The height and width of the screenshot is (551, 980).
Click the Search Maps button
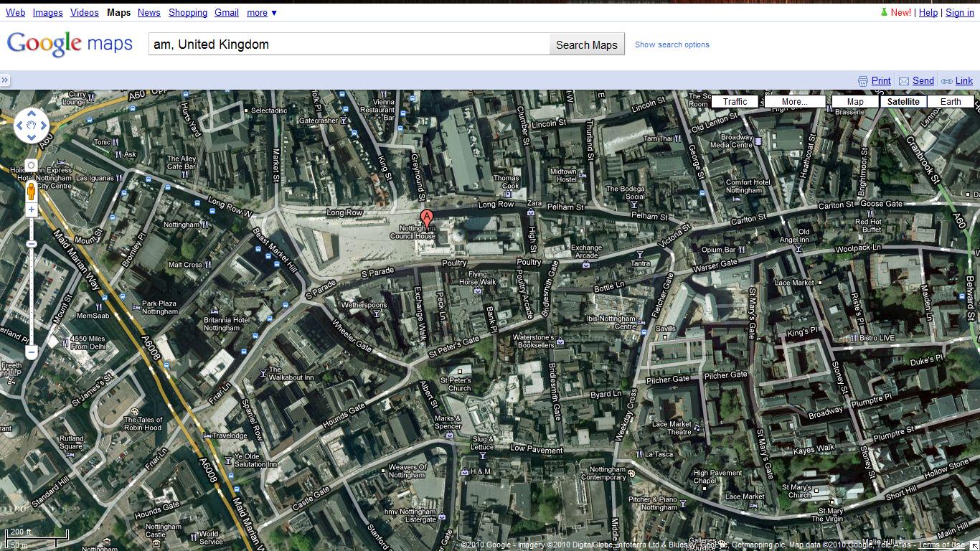point(587,44)
